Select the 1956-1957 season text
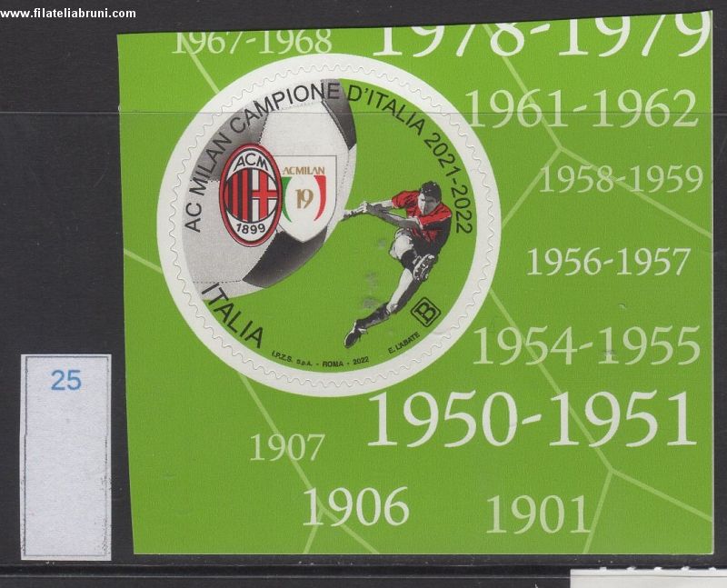Image resolution: width=727 pixels, height=588 pixels. click(608, 263)
